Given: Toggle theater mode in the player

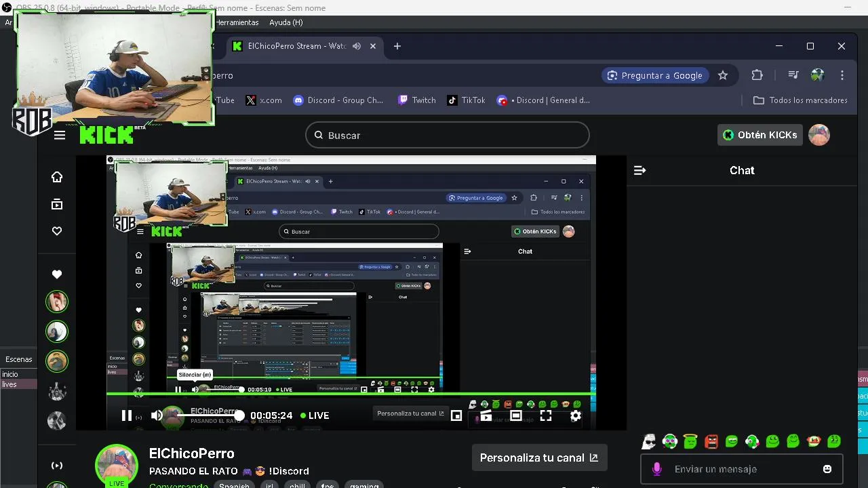Looking at the screenshot, I should (x=516, y=416).
